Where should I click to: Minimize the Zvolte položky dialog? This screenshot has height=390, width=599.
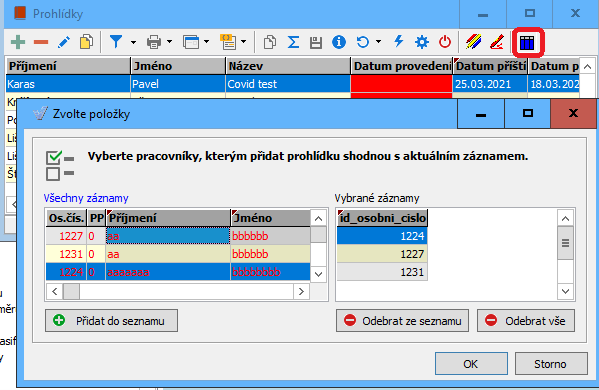(x=481, y=113)
